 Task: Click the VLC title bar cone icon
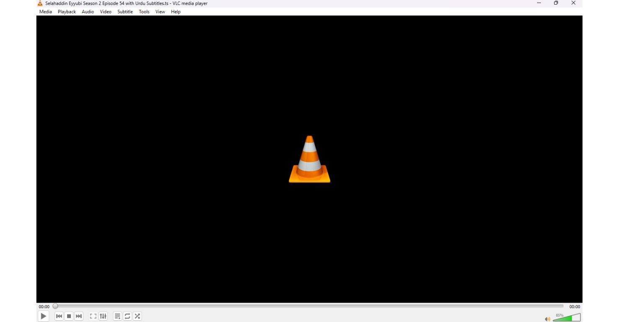coord(40,3)
